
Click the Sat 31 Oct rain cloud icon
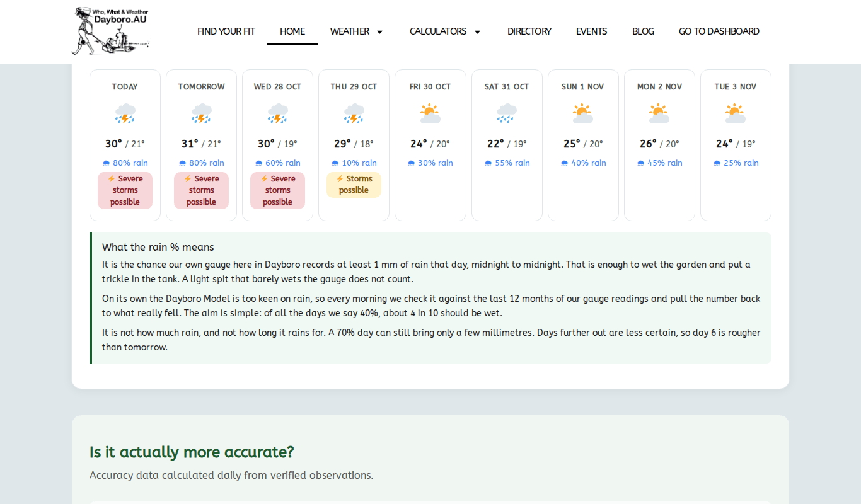[507, 114]
